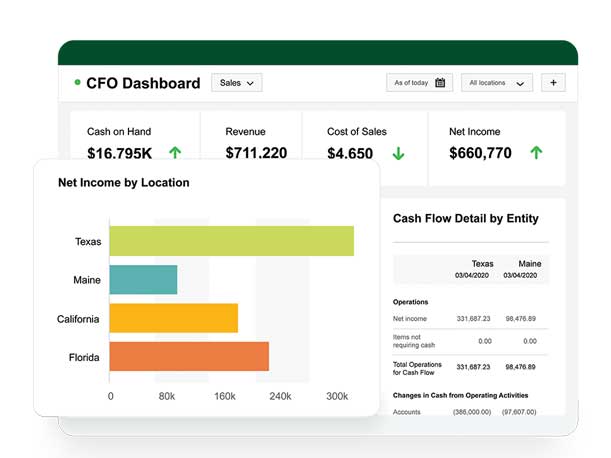Open the Sales dropdown
611x458 pixels.
tap(236, 83)
